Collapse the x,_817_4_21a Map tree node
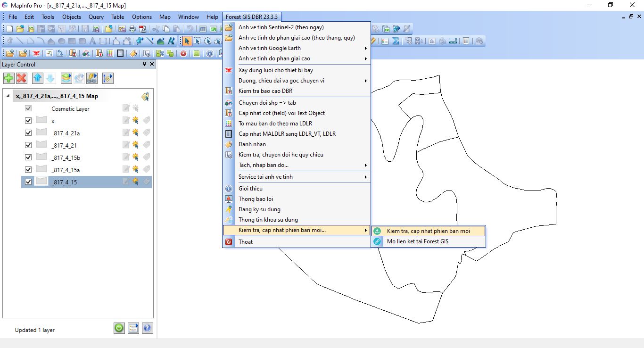 click(x=8, y=96)
